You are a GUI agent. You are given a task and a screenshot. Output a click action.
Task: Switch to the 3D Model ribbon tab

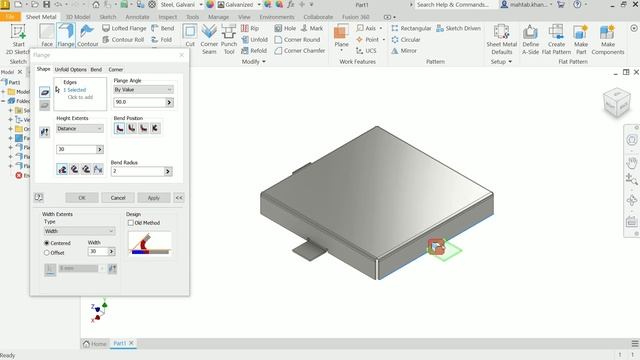[78, 17]
